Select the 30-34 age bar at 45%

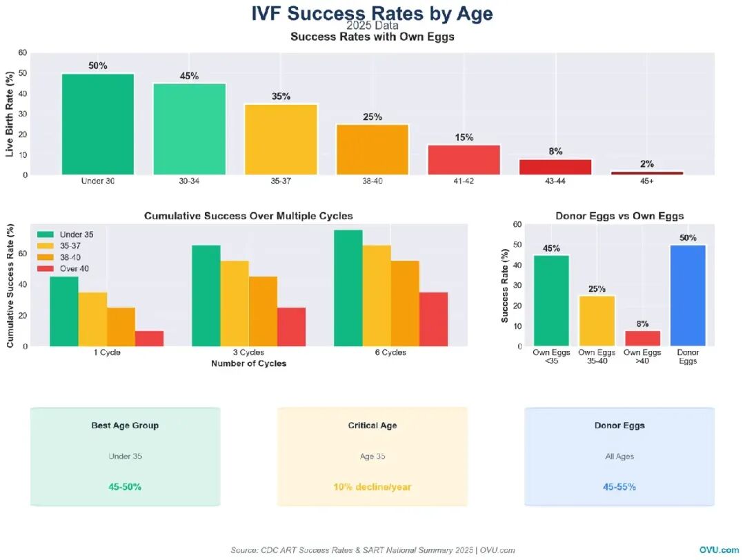[x=189, y=129]
